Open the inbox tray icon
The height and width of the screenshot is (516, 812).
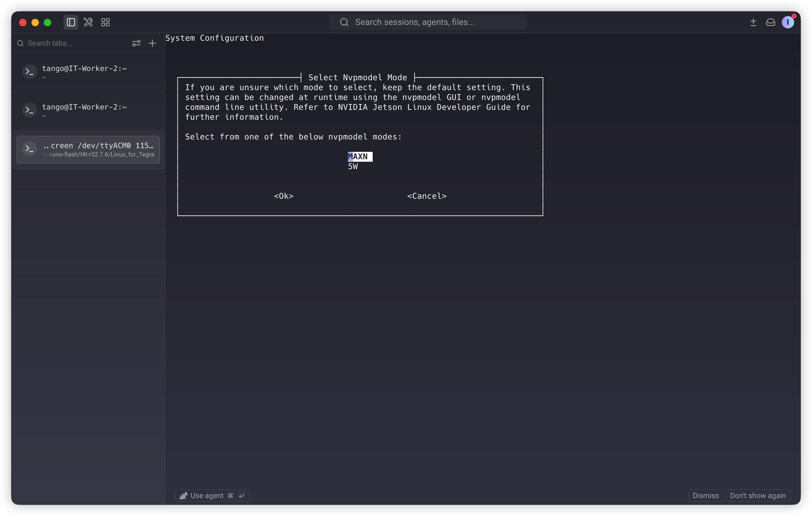coord(771,22)
